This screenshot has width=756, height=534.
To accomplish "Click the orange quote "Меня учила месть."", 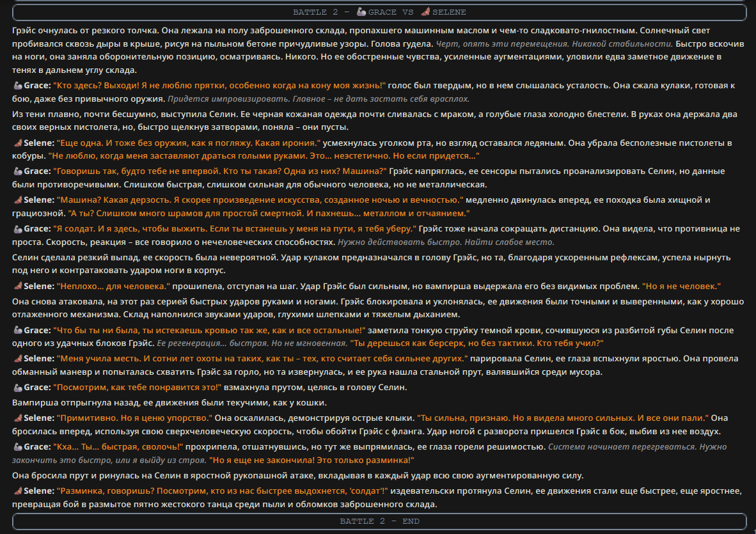I will [262, 358].
